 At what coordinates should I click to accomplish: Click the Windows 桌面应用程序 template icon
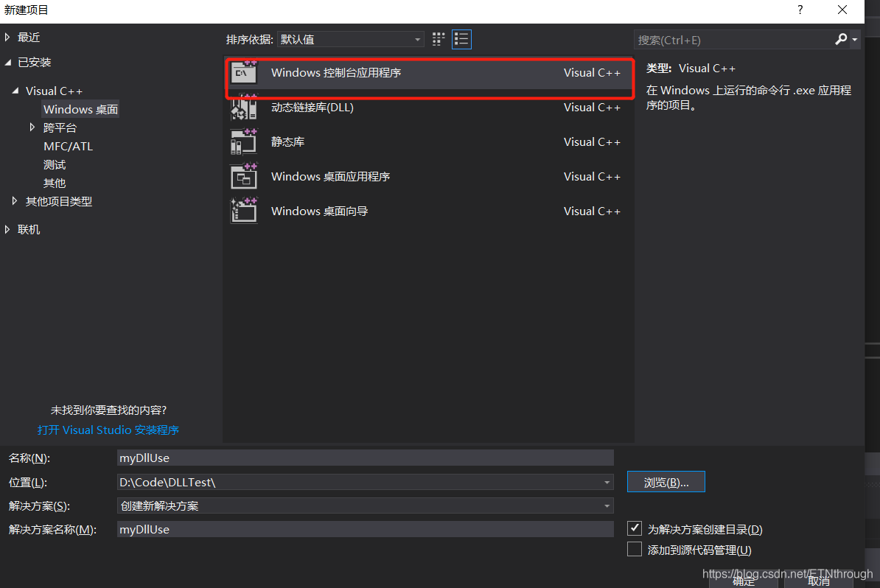(244, 176)
